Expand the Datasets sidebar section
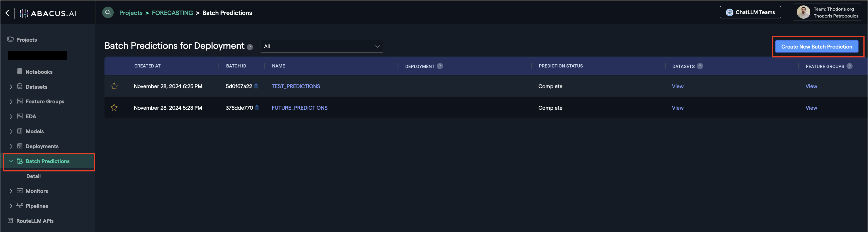868x232 pixels. 11,87
